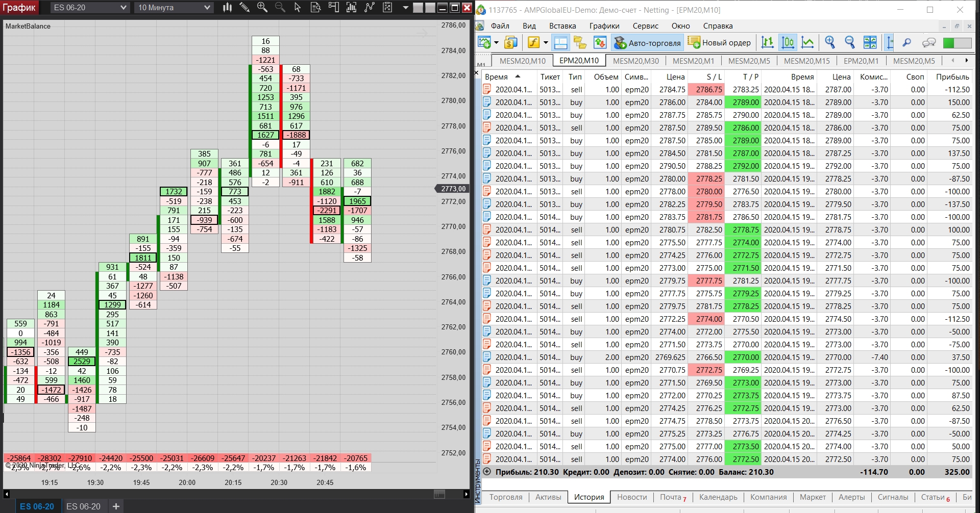Screen dimensions: 980x513
Task: Open the Почта tab in the toolbox
Action: [x=673, y=497]
